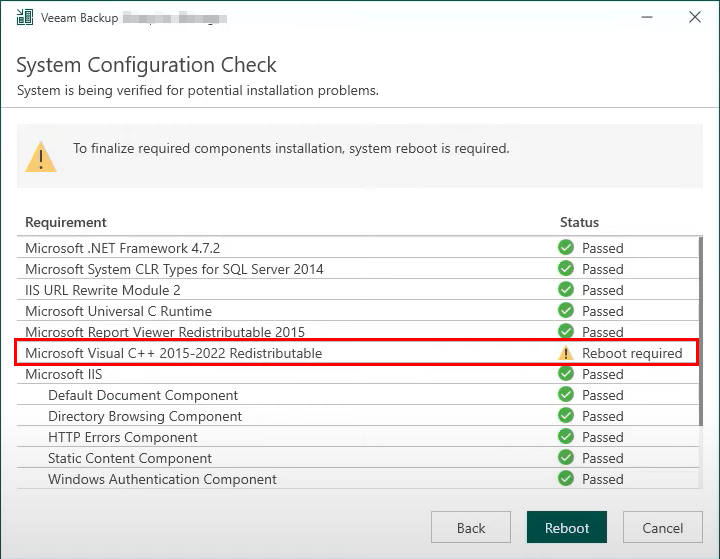The image size is (720, 559).
Task: Click green check icon for HTTP Errors Component
Action: pos(566,436)
